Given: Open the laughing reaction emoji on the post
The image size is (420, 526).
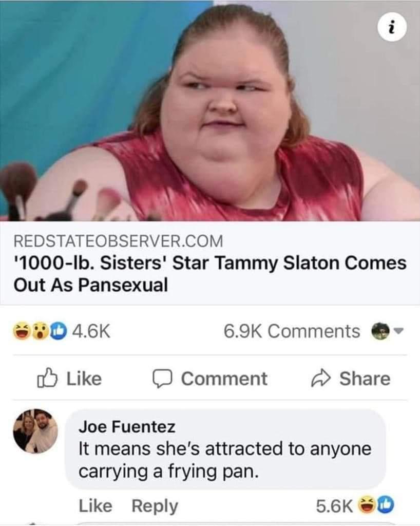Looking at the screenshot, I should 22,331.
